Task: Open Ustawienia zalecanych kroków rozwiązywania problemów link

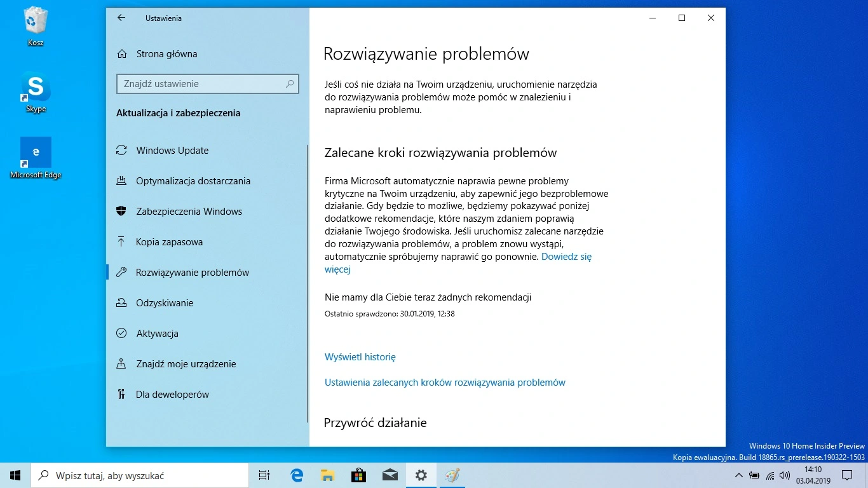Action: 445,383
